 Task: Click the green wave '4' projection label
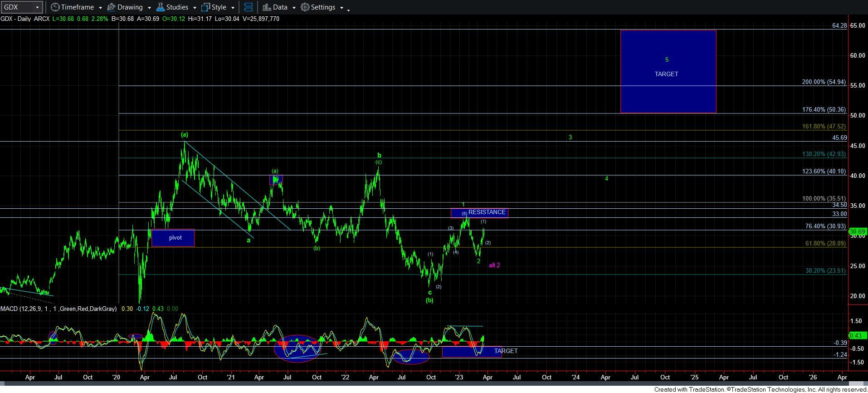pyautogui.click(x=606, y=179)
